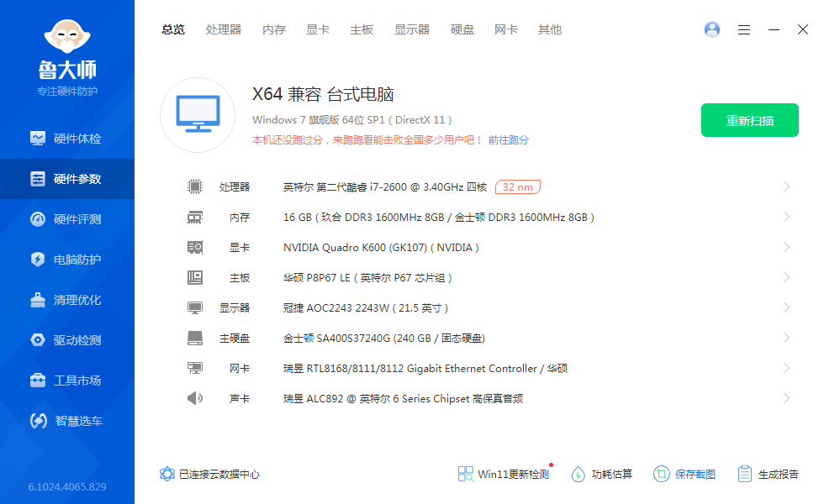Click the 处理器 CPU chip icon
This screenshot has height=504, width=824.
195,186
